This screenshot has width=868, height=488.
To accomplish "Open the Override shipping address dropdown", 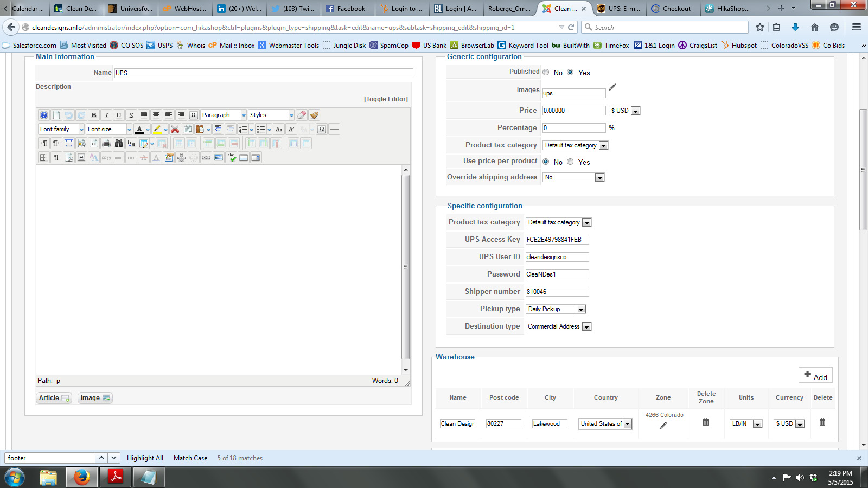I will pyautogui.click(x=574, y=177).
